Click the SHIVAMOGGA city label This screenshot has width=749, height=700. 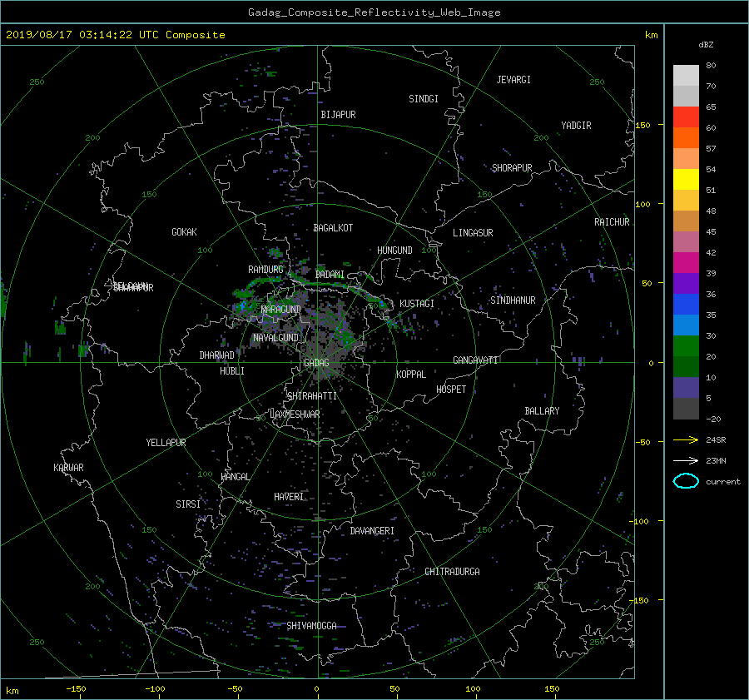click(311, 626)
